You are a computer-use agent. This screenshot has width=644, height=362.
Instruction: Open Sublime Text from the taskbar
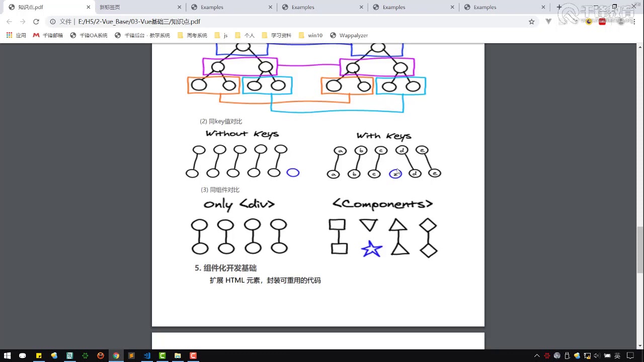click(131, 355)
